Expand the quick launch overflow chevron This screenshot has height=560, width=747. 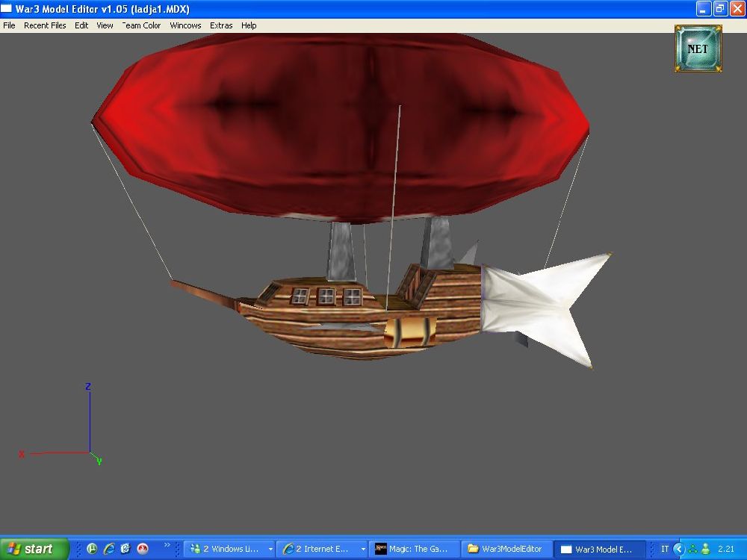point(167,545)
